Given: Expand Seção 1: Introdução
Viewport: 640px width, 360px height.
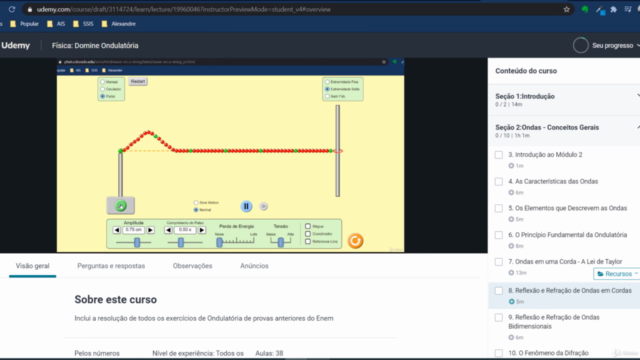Looking at the screenshot, I should (x=564, y=100).
